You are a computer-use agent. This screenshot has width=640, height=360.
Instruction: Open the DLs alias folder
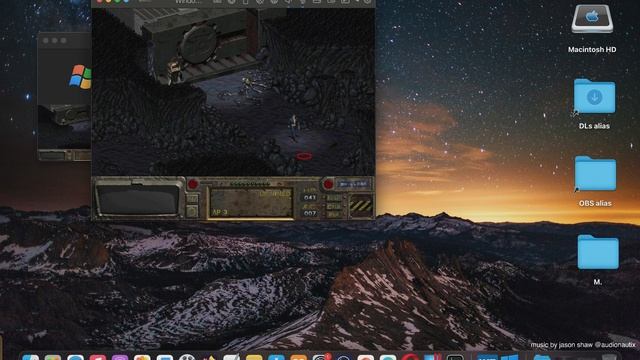click(594, 96)
